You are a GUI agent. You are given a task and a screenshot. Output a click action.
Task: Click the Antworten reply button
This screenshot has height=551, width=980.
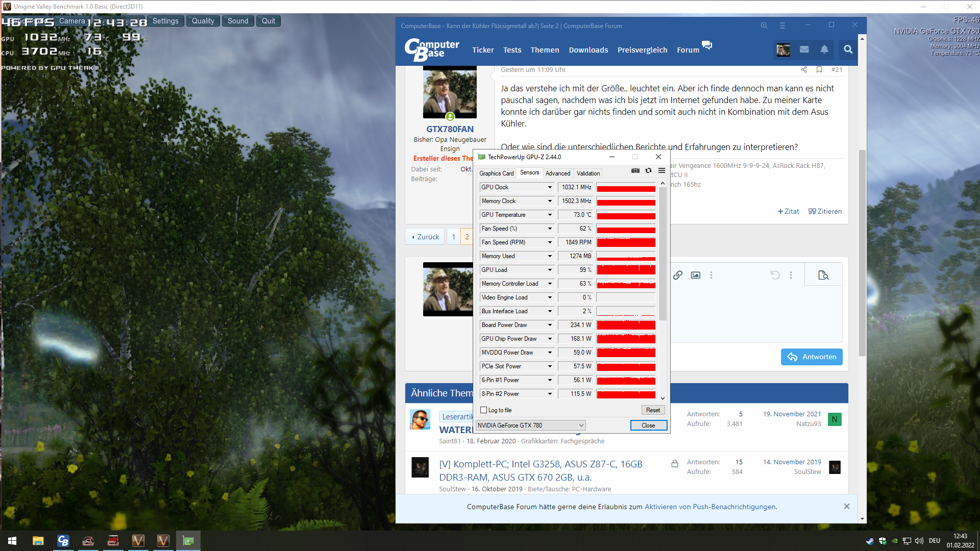(812, 357)
